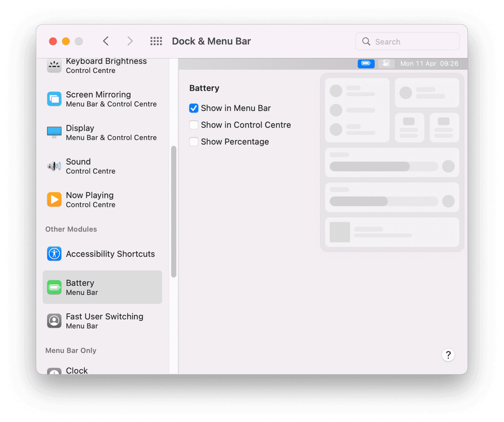The height and width of the screenshot is (422, 504).
Task: Go forward using the right chevron
Action: [x=130, y=41]
